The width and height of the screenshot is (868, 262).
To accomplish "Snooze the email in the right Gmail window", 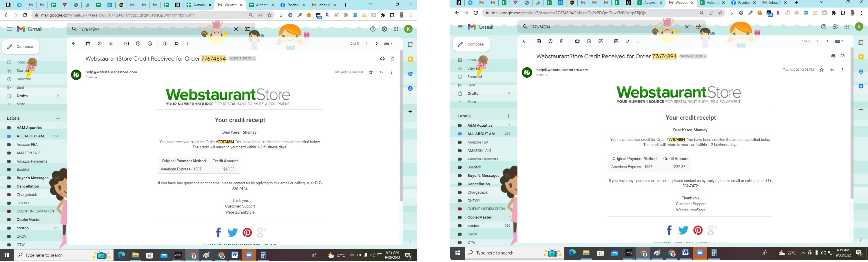I will [x=589, y=41].
